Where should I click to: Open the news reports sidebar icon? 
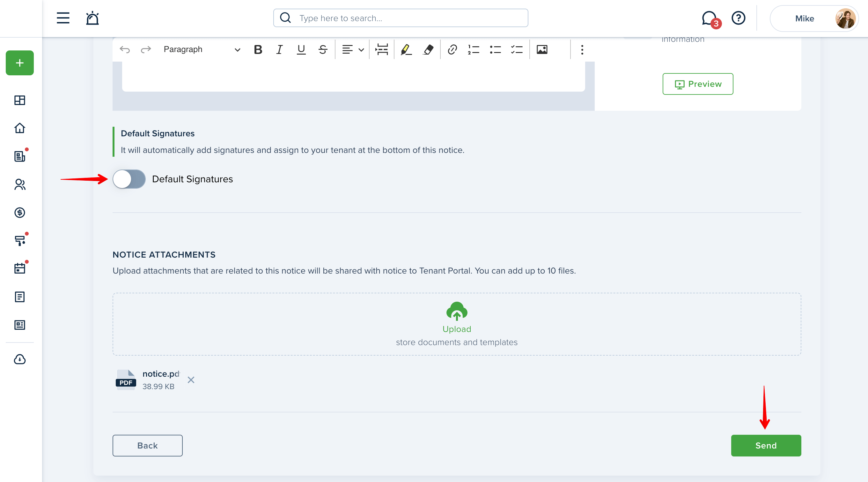coord(20,325)
